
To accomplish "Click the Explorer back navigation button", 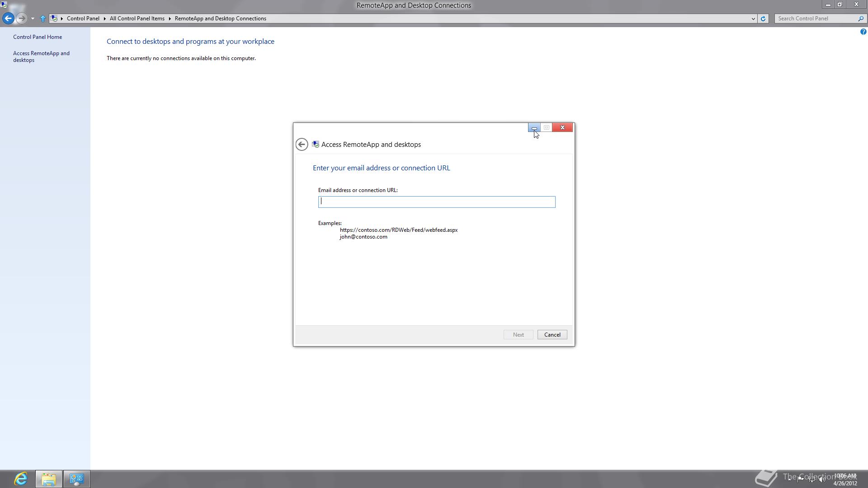I will (8, 19).
